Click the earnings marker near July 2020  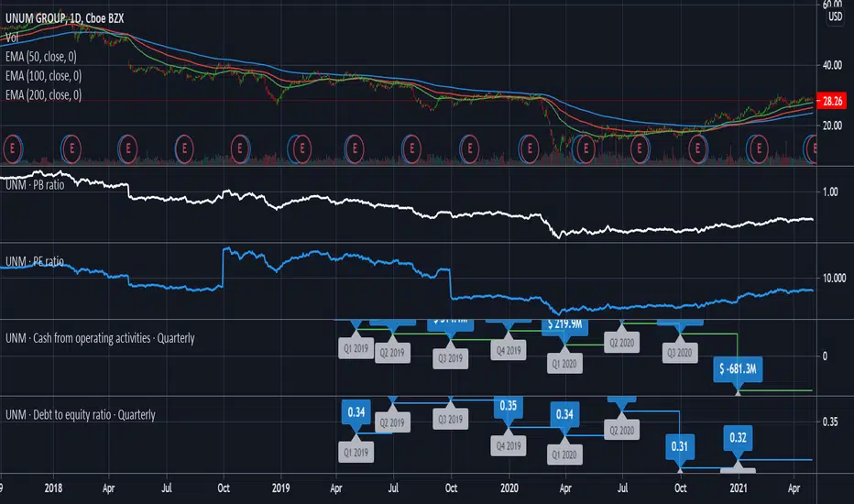click(640, 148)
